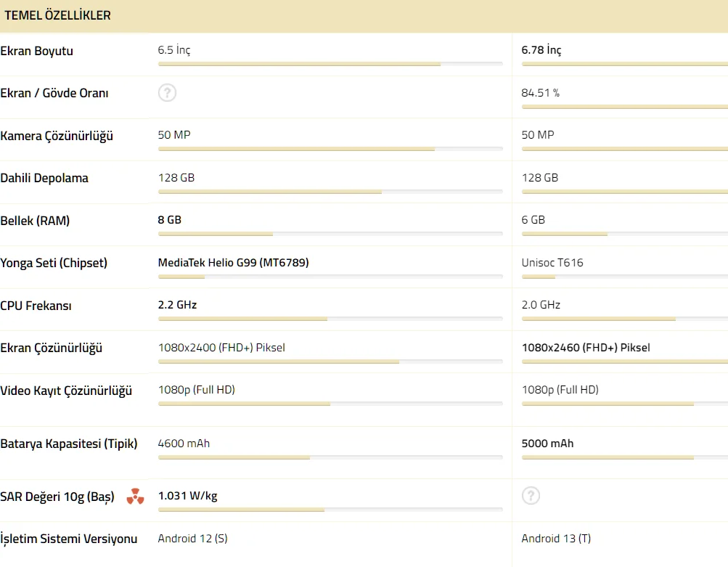
Task: Click the 1080x2460 (FHD+) Piksel value
Action: 586,348
